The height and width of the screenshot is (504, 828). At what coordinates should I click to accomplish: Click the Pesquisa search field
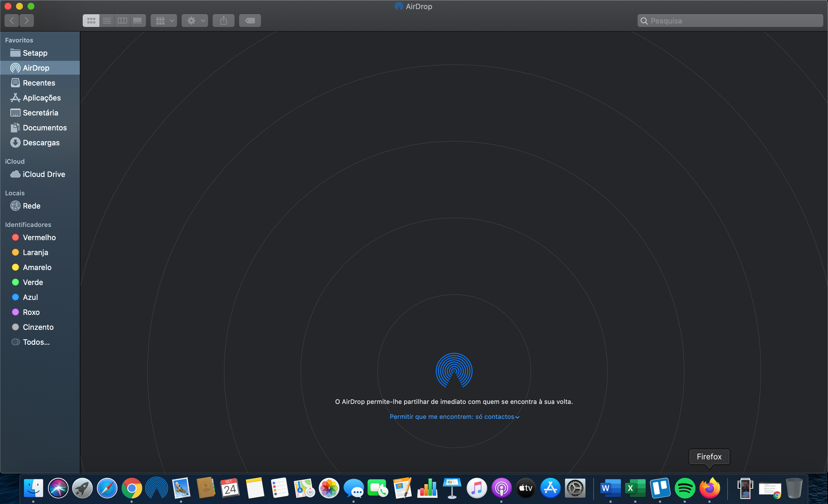coord(730,21)
